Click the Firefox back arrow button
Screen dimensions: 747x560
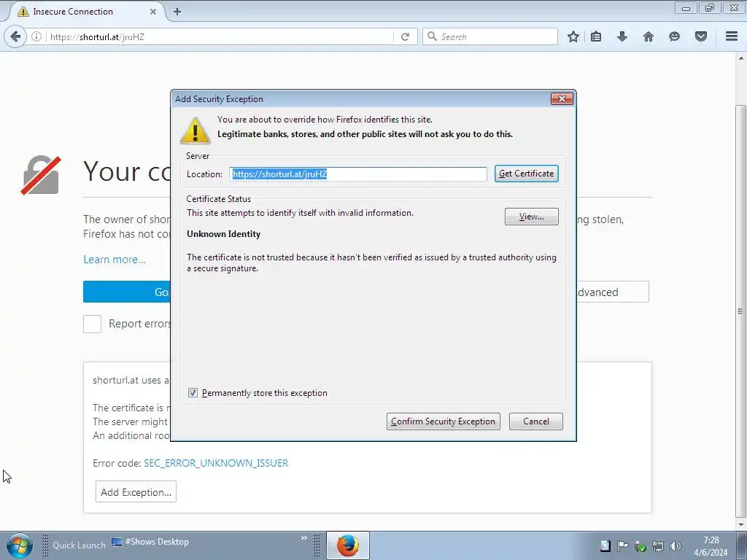click(x=15, y=36)
